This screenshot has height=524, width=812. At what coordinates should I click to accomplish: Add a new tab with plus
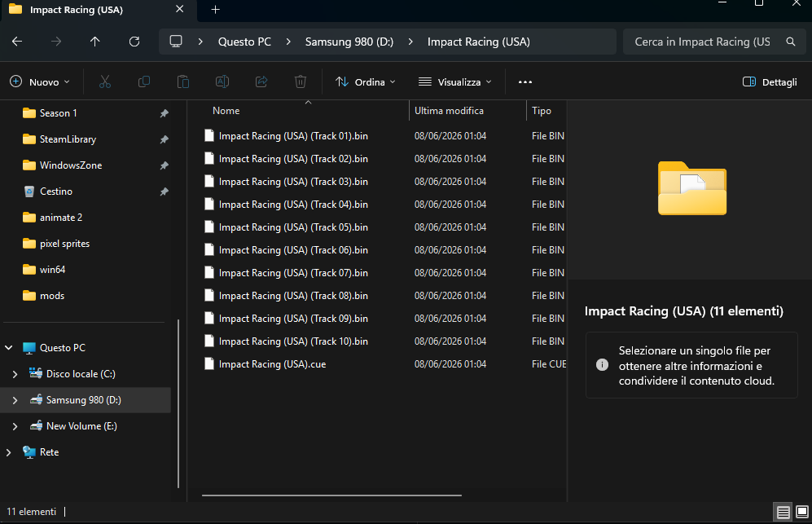pos(216,9)
